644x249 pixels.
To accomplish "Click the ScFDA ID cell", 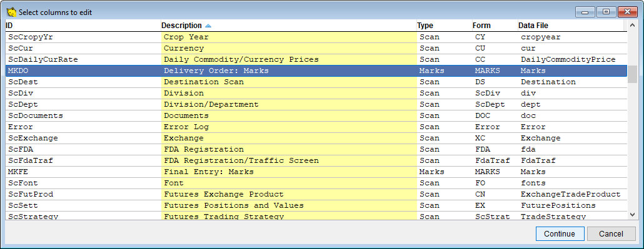I will point(83,149).
